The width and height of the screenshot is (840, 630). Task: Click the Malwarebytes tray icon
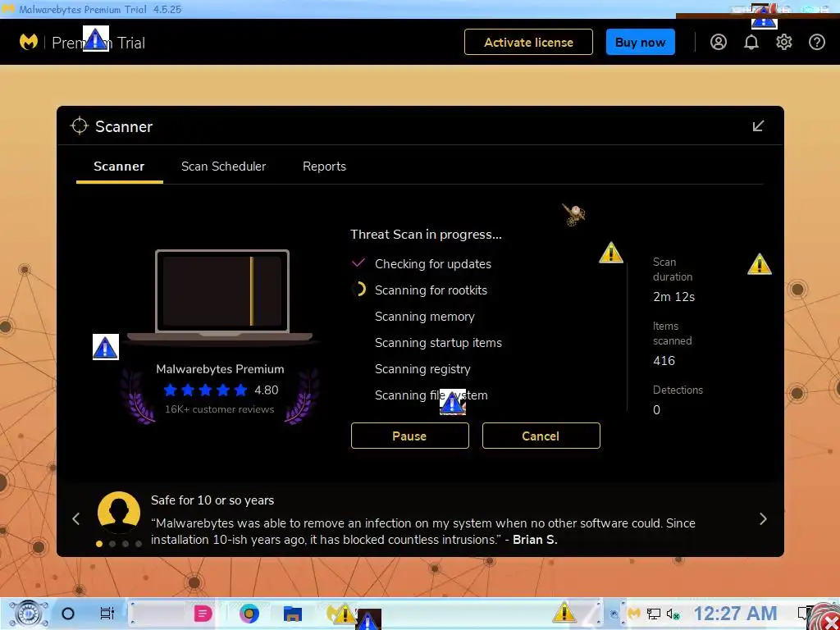(x=634, y=614)
